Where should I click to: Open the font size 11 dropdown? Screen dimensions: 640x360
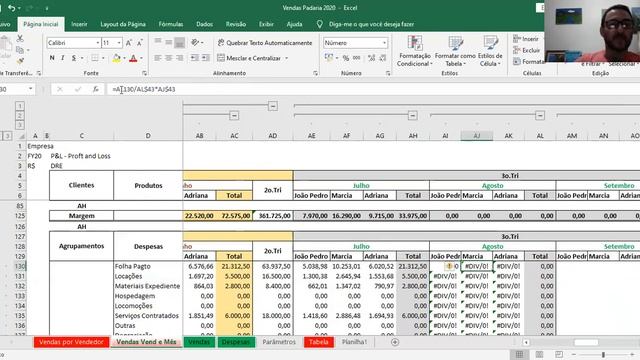point(119,43)
